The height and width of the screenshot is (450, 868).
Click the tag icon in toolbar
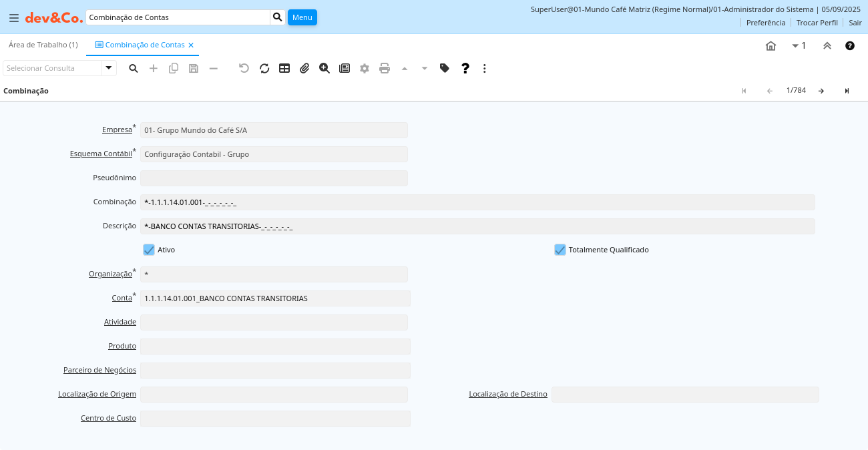(x=445, y=68)
